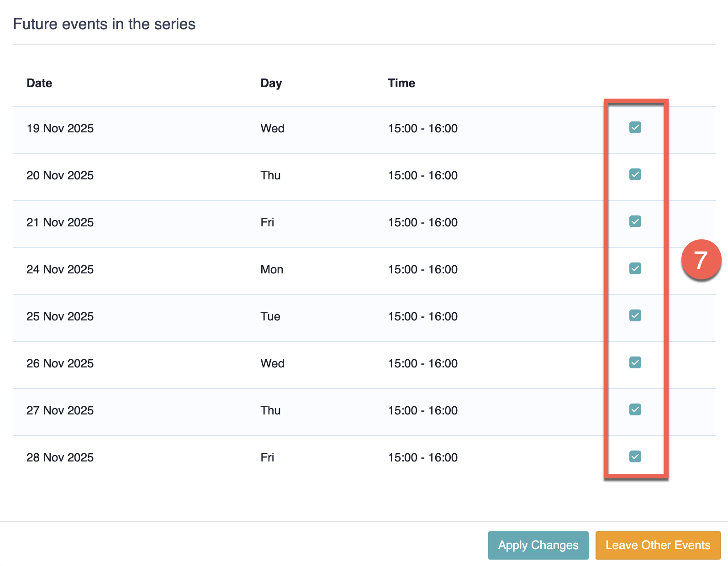Image resolution: width=728 pixels, height=566 pixels.
Task: Toggle the checkbox for 20 Nov 2025
Action: (x=635, y=175)
